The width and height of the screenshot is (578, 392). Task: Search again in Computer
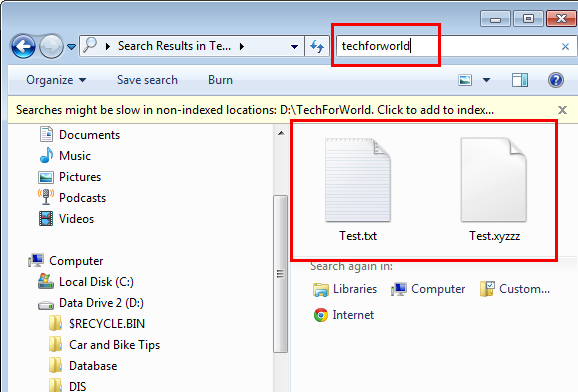428,289
